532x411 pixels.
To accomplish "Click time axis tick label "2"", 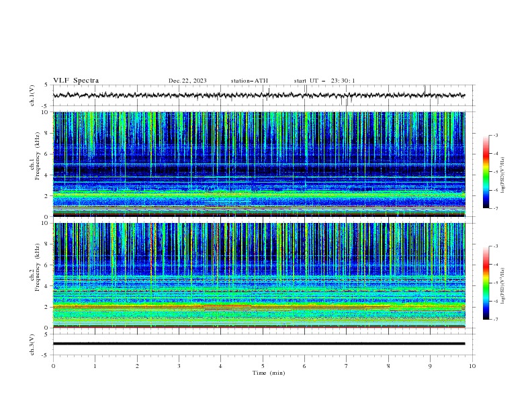I will tap(137, 366).
